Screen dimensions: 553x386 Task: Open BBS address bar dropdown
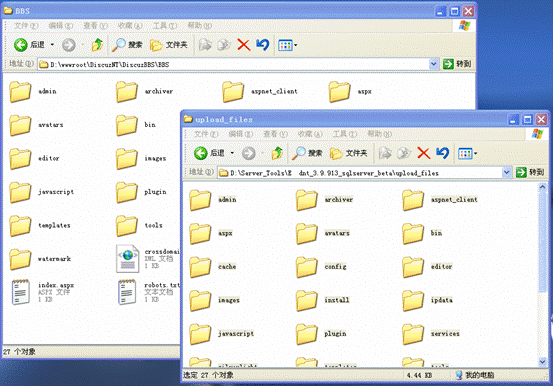pos(433,64)
